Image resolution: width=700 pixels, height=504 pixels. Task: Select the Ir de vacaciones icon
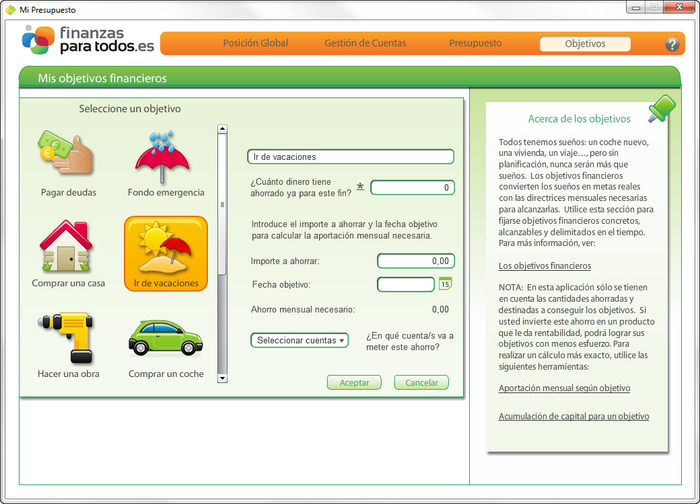click(165, 250)
